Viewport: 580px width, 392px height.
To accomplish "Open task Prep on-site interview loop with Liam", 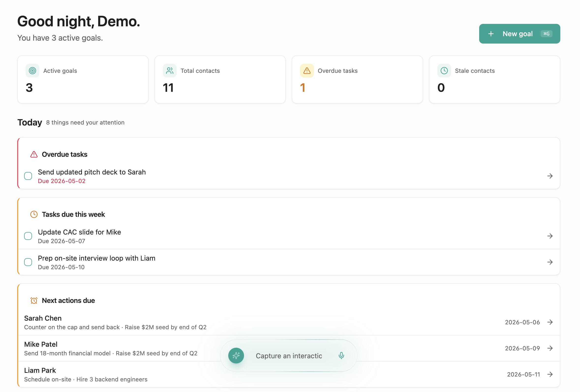I will [x=97, y=258].
